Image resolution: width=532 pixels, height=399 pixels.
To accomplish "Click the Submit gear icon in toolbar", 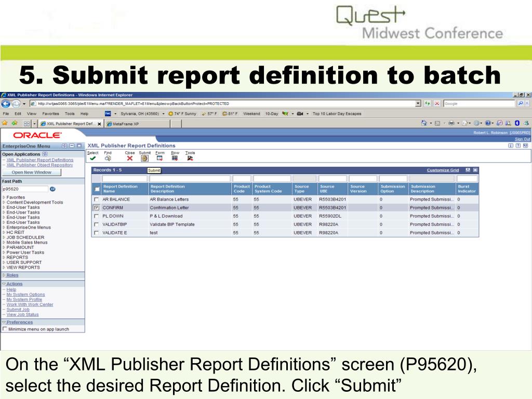I will coord(144,158).
